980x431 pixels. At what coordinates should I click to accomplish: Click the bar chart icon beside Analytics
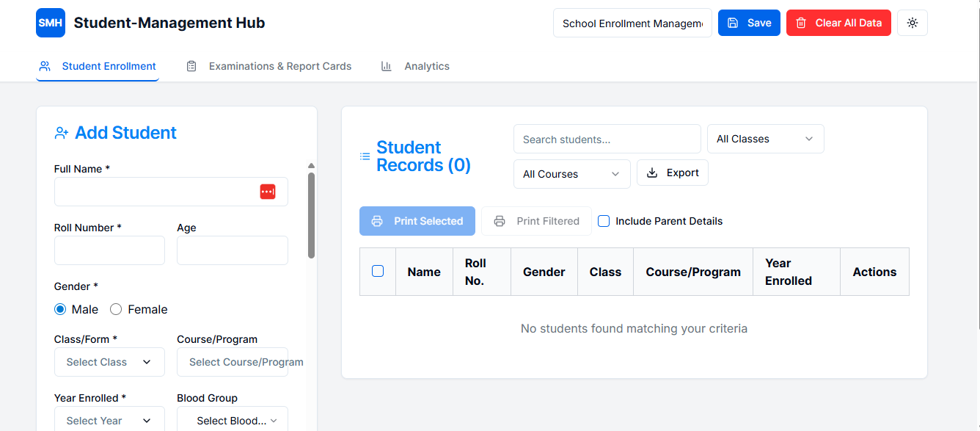click(x=387, y=66)
